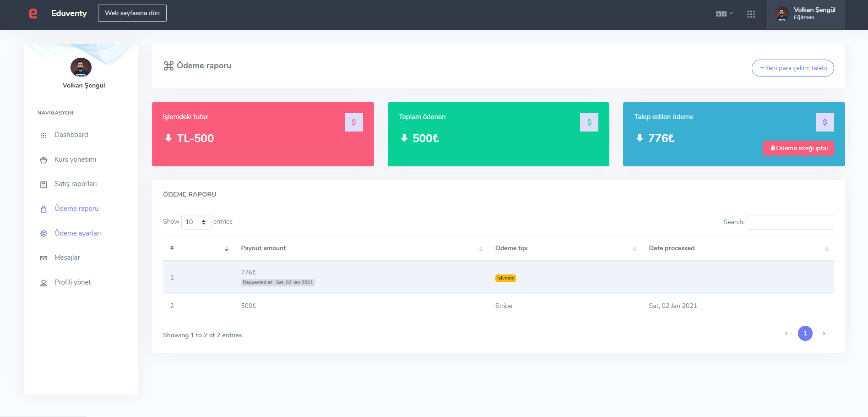Sort by Date processed column
Screen dimensions: 868x417
[738, 248]
